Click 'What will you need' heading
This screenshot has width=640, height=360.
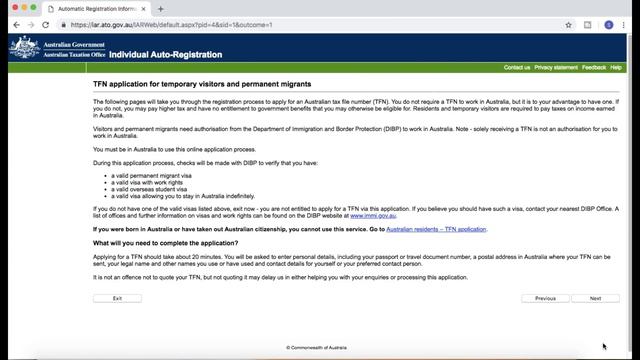pos(165,243)
